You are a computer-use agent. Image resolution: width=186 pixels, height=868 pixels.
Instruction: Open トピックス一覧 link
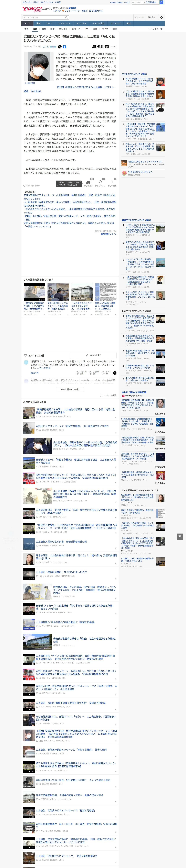coord(155,29)
